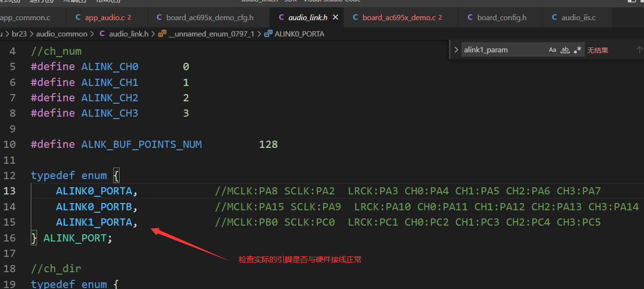The height and width of the screenshot is (289, 644).
Task: Focus the find box containing alink1_param
Action: click(x=503, y=49)
